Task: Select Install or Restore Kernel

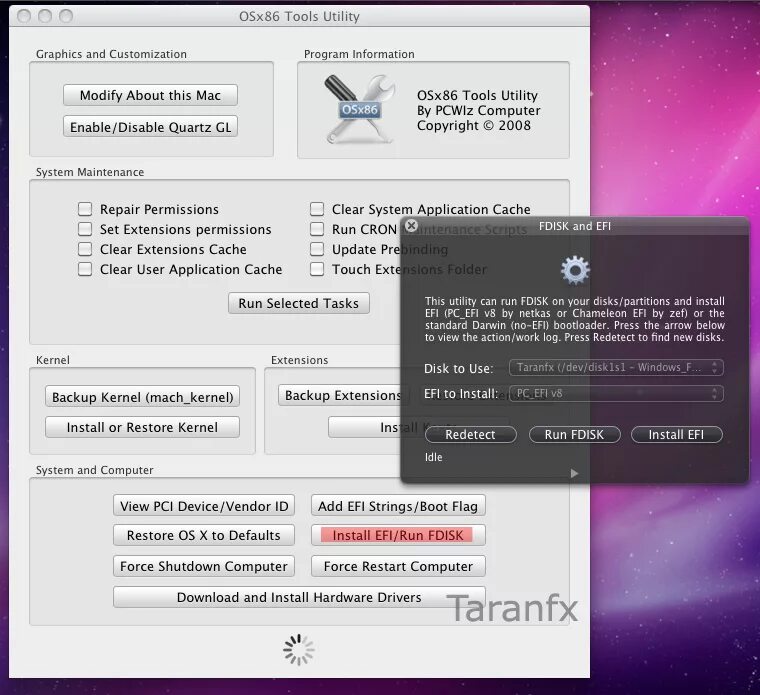Action: click(x=142, y=427)
